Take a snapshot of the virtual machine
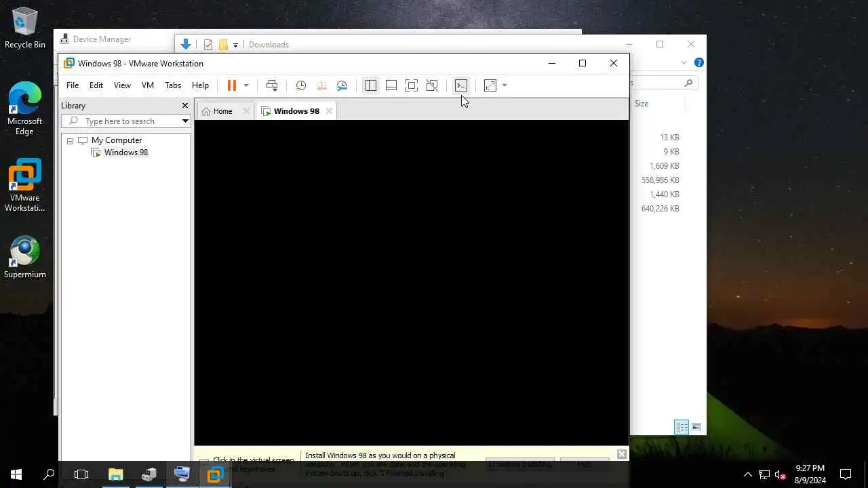The height and width of the screenshot is (488, 868). pyautogui.click(x=301, y=85)
